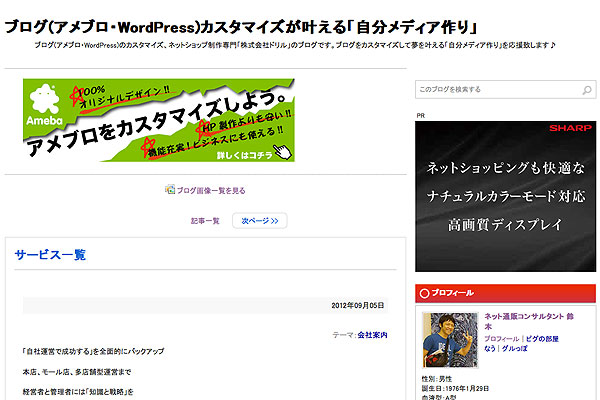Click the PR label above ad
The image size is (600, 400).
pyautogui.click(x=421, y=115)
